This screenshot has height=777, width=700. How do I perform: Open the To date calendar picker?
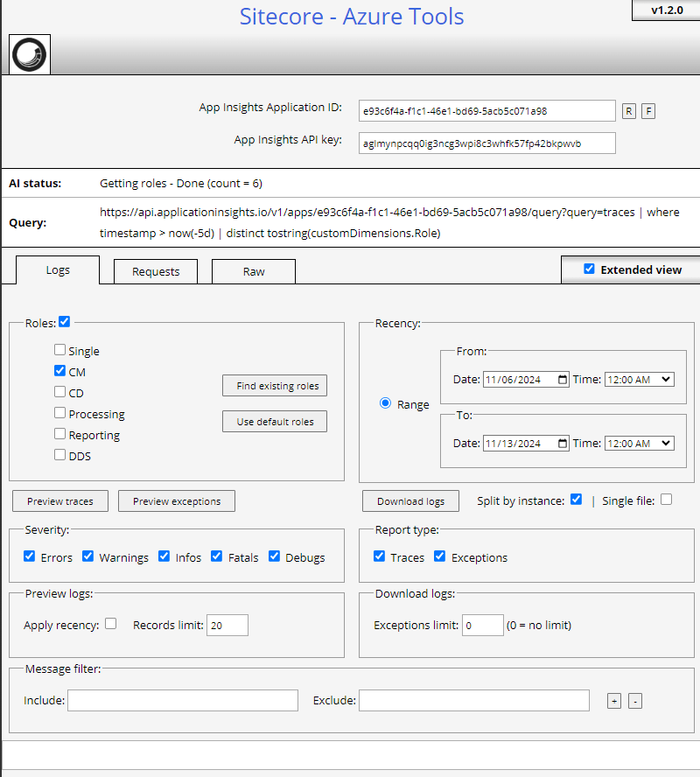point(562,444)
